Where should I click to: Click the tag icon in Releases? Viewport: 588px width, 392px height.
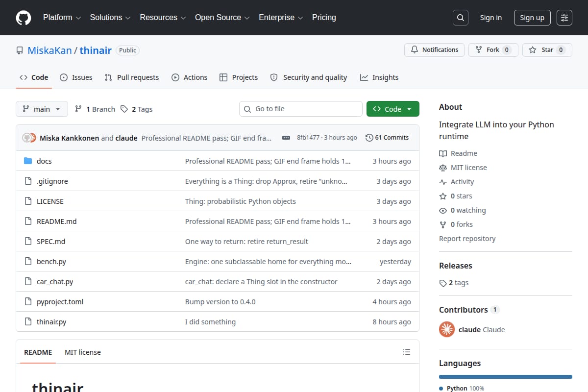coord(443,283)
